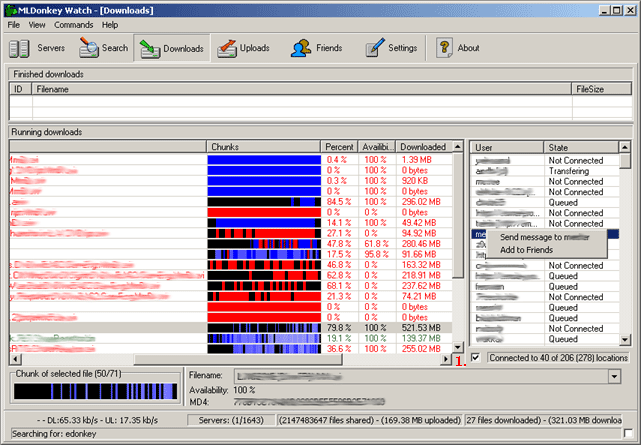Open the File menu
The image size is (641, 445).
tap(14, 24)
